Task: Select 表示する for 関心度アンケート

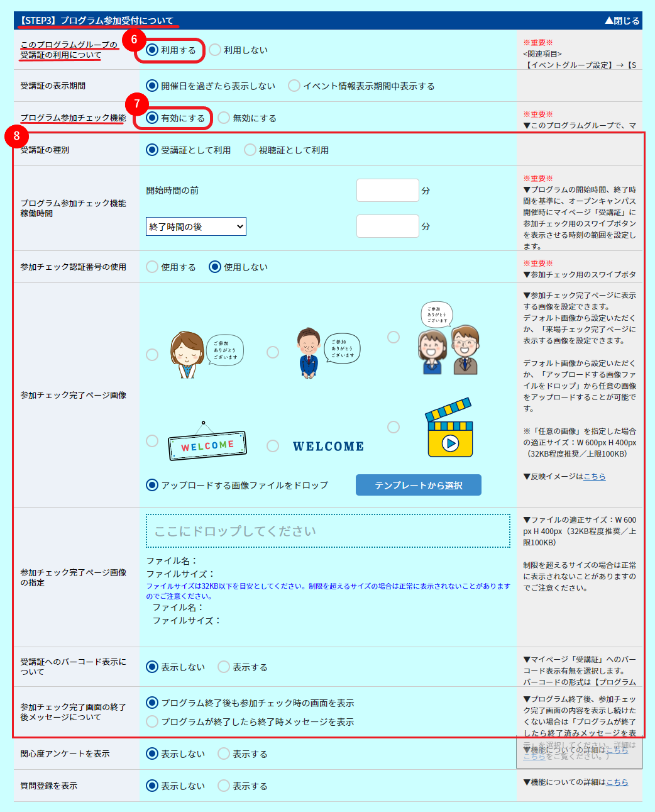Action: [224, 754]
